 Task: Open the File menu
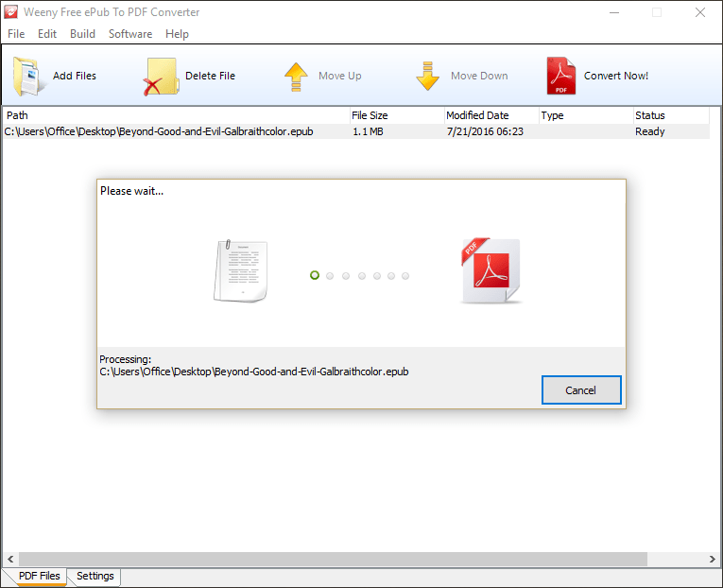[16, 34]
